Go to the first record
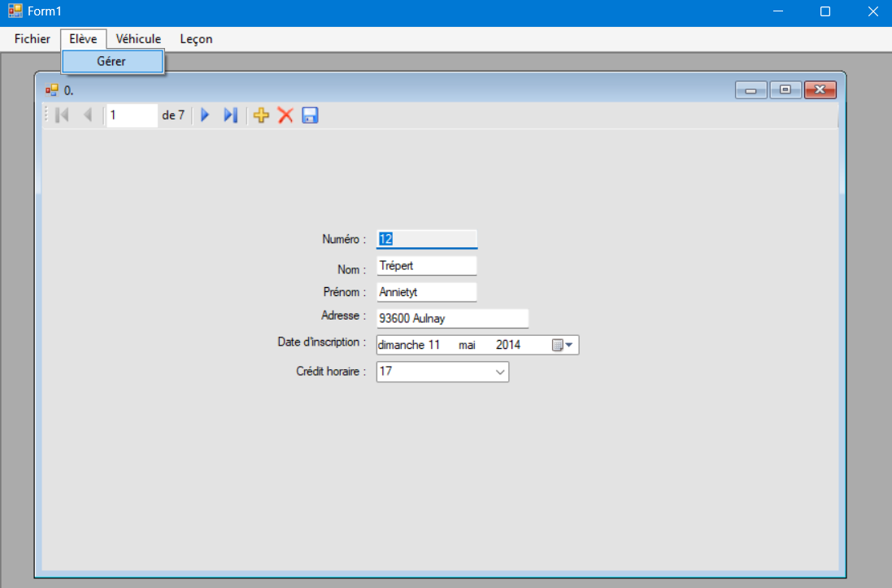Screen dimensions: 892x588 click(62, 115)
